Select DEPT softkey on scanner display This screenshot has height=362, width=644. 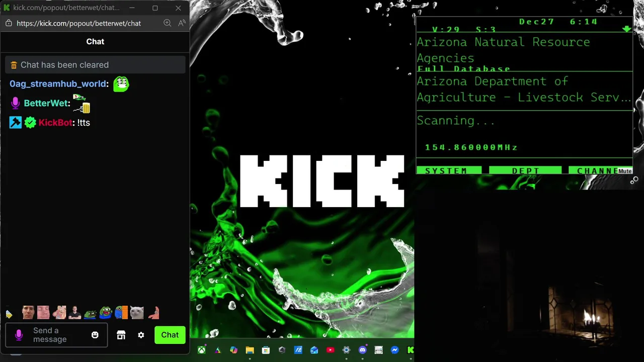click(x=525, y=171)
